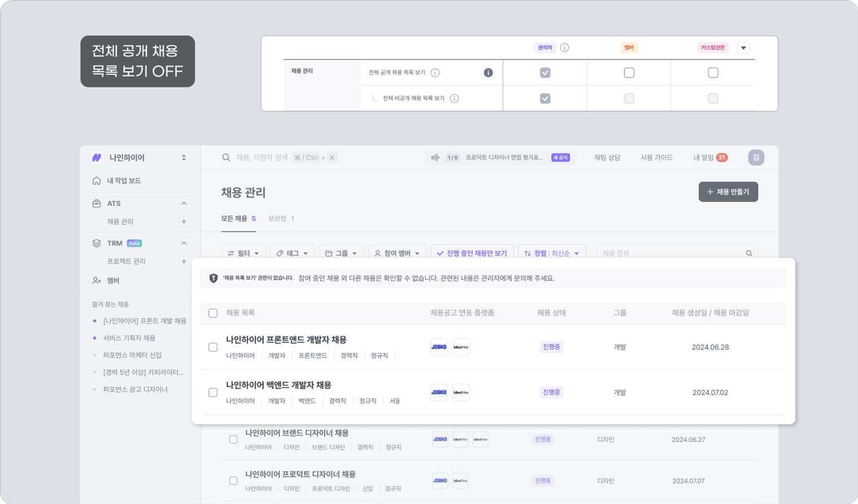Open the 그룹 dropdown
Viewport: 858px width, 504px height.
pyautogui.click(x=342, y=253)
